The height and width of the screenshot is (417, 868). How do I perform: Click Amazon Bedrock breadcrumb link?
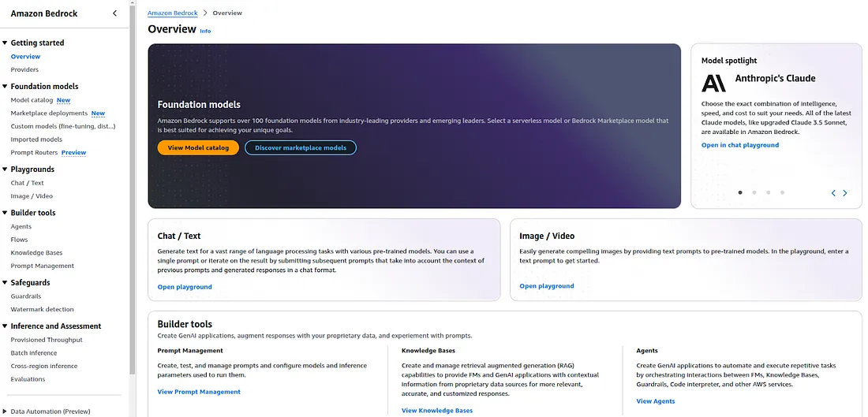(173, 13)
